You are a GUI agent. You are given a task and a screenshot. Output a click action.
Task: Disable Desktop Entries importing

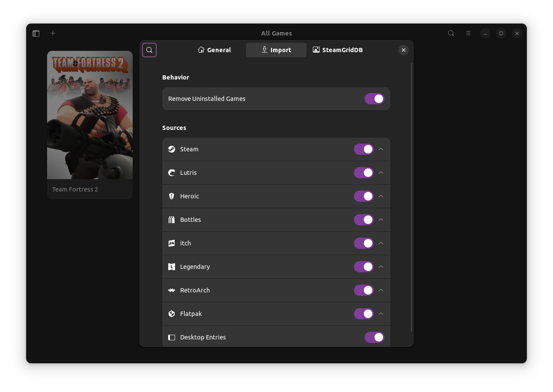(x=374, y=337)
